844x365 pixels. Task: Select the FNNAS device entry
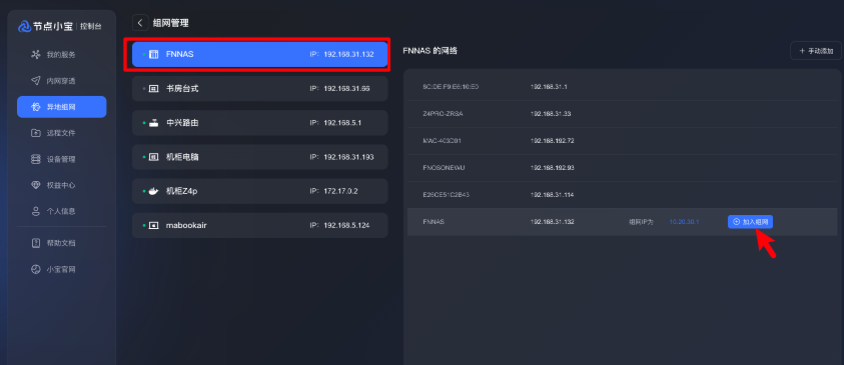click(259, 54)
